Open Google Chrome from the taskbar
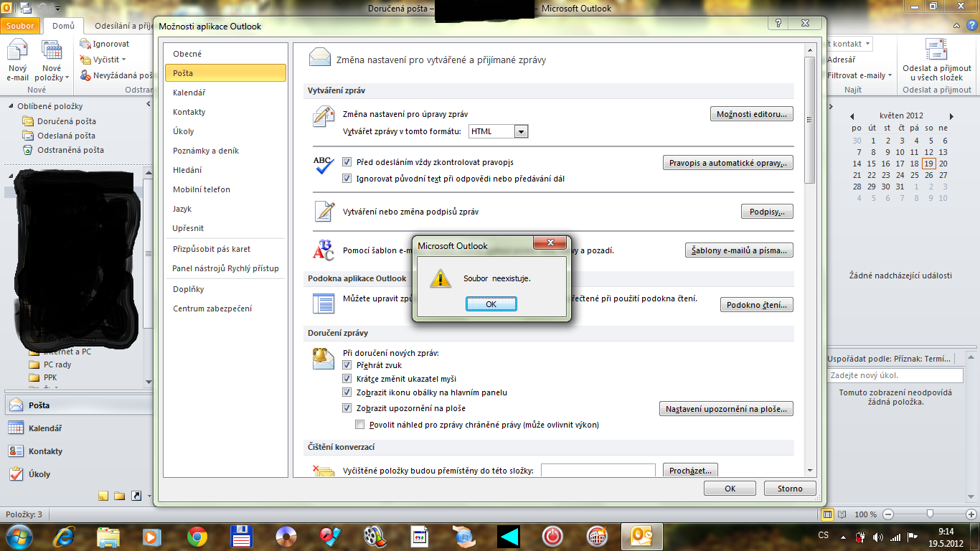The height and width of the screenshot is (551, 980). pyautogui.click(x=197, y=536)
